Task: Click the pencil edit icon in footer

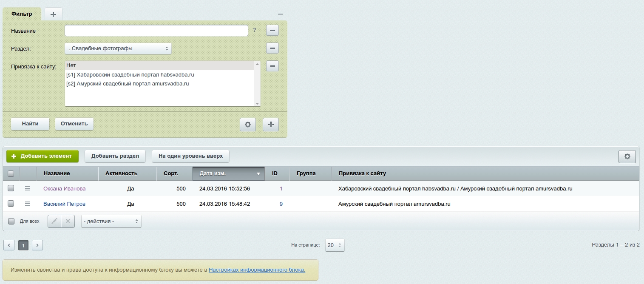Action: click(54, 221)
